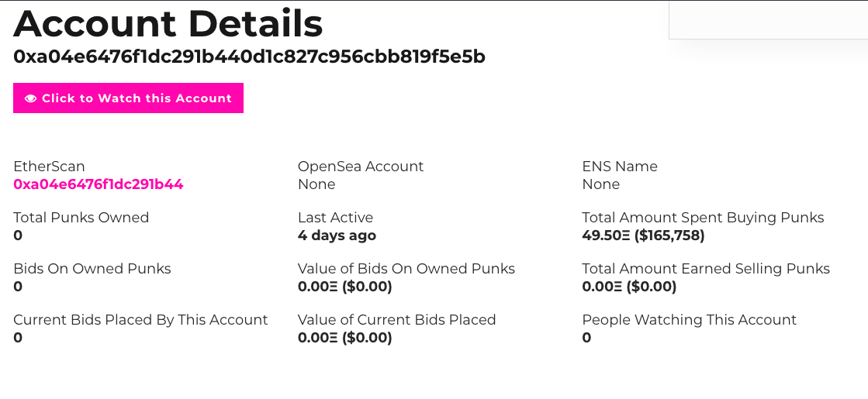Click the None value under OpenSea Account
This screenshot has height=399, width=868.
click(x=316, y=184)
